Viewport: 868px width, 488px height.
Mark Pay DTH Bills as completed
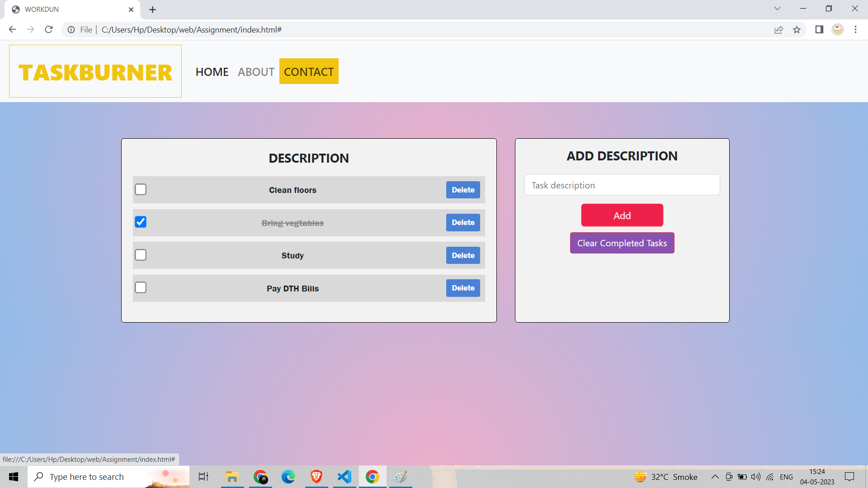click(141, 287)
